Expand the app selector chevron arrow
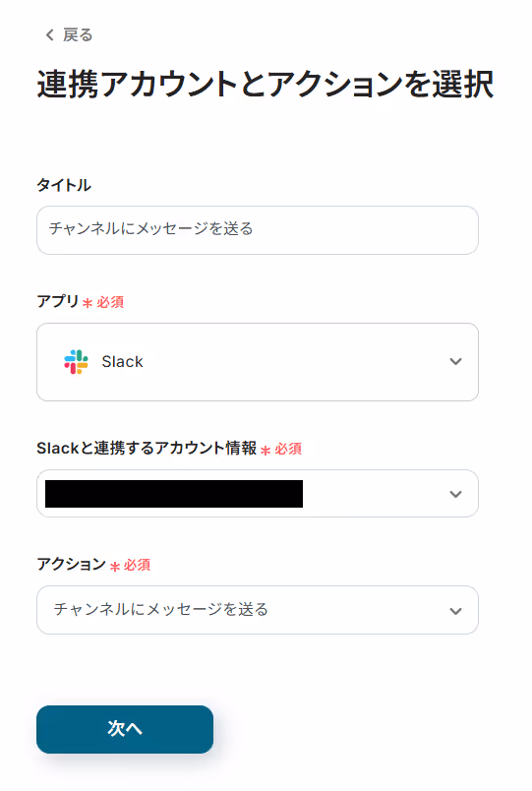Viewport: 532px width, 791px height. point(455,362)
